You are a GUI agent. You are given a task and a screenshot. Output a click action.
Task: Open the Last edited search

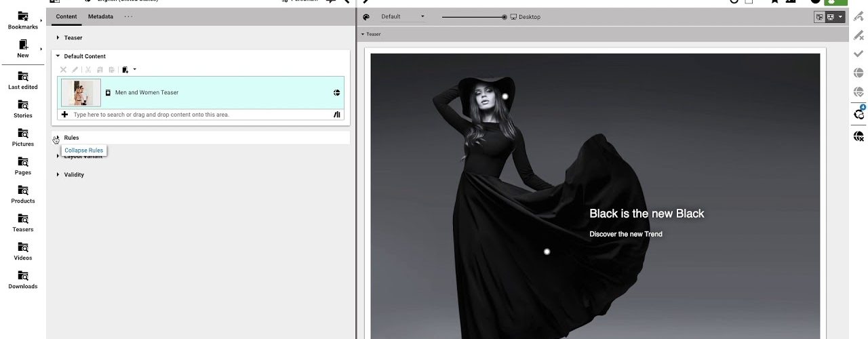tap(22, 80)
